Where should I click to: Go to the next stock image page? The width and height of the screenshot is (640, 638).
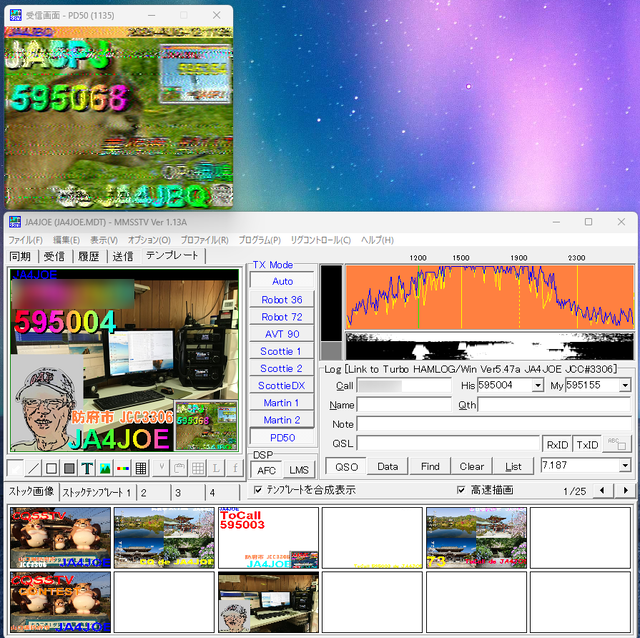click(x=625, y=490)
